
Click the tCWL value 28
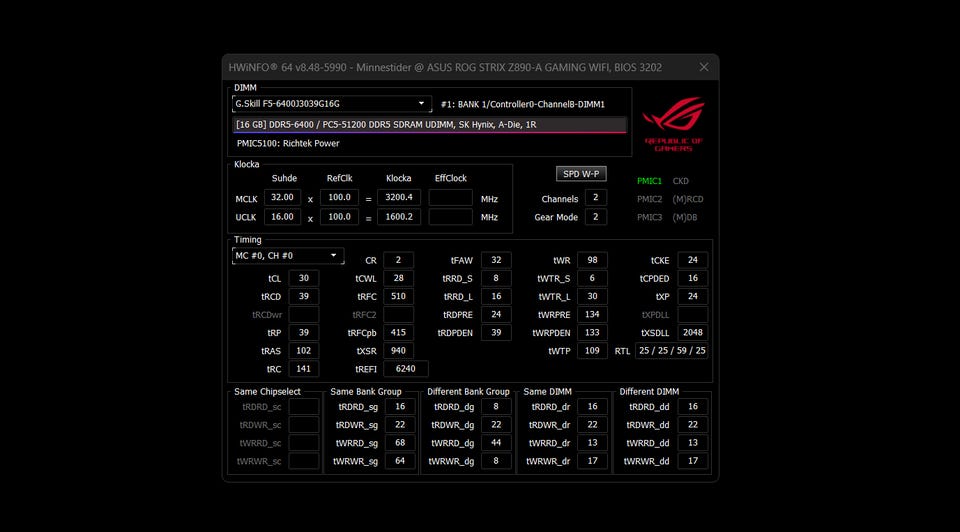point(398,279)
